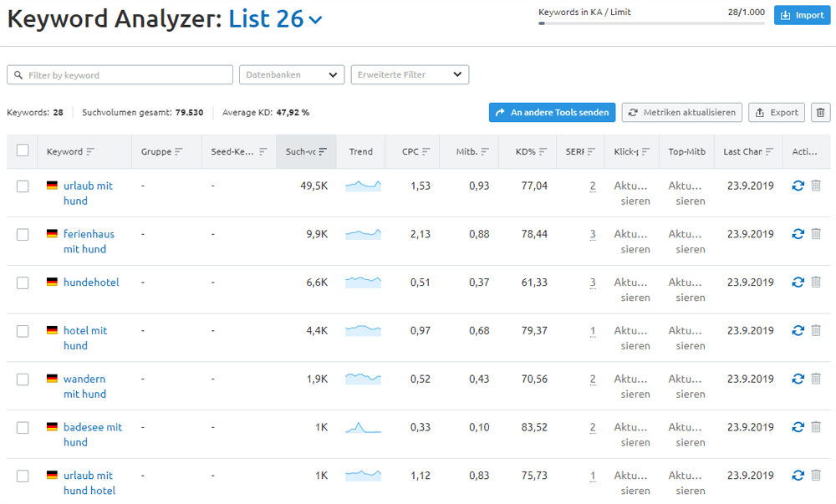Click the Keywords in KA limit progress bar
Image resolution: width=836 pixels, height=504 pixels.
652,24
